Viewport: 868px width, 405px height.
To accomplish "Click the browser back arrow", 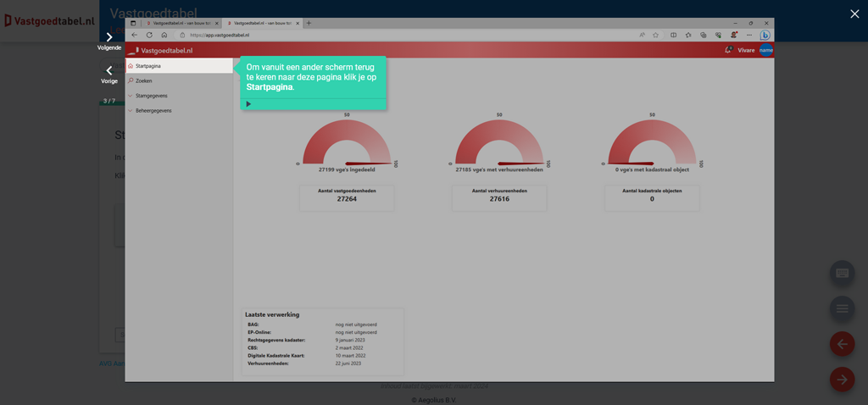I will [135, 36].
